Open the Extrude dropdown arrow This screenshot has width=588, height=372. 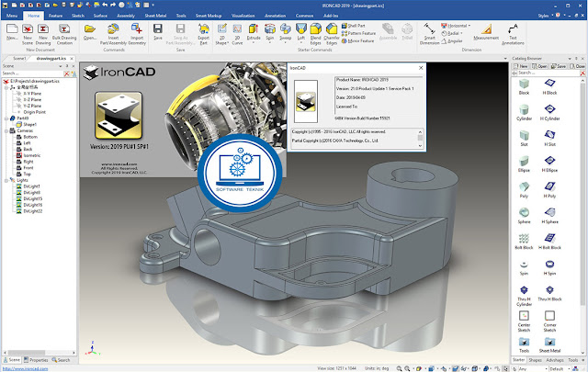(254, 43)
